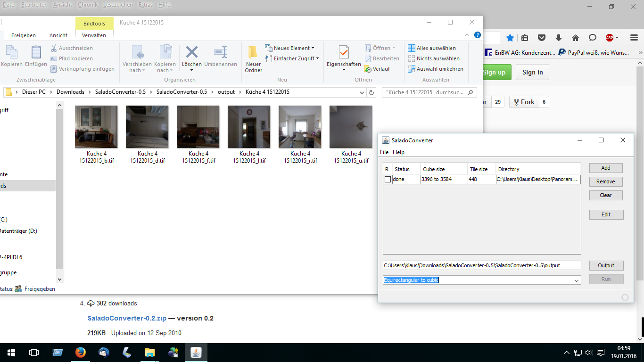Switch to the Ansicht ribbon tab

tap(58, 35)
